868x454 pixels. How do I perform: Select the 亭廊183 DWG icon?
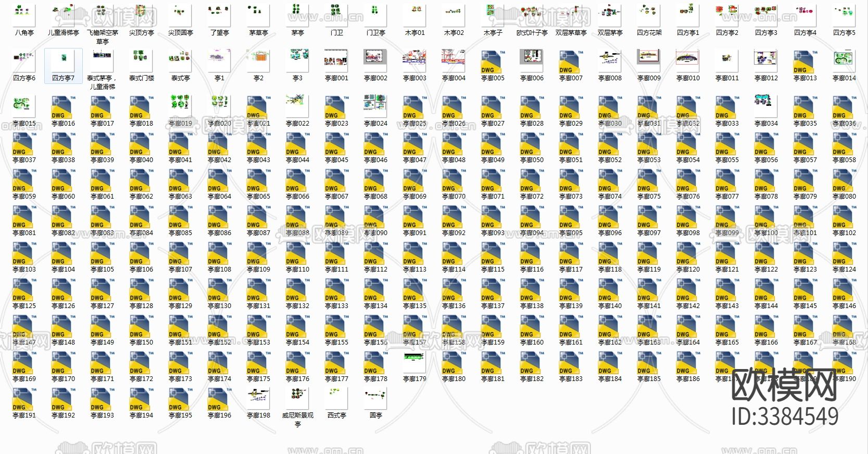pos(571,362)
